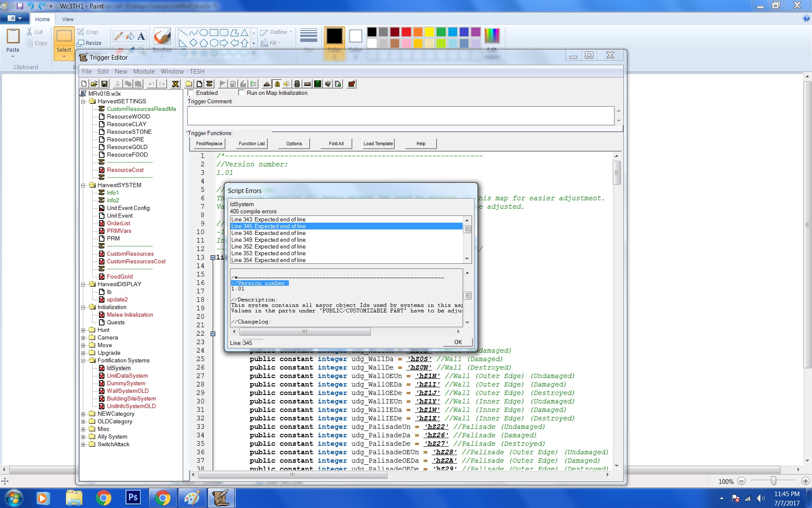
Task: Open the Edit menu in Trigger Editor
Action: tap(103, 72)
